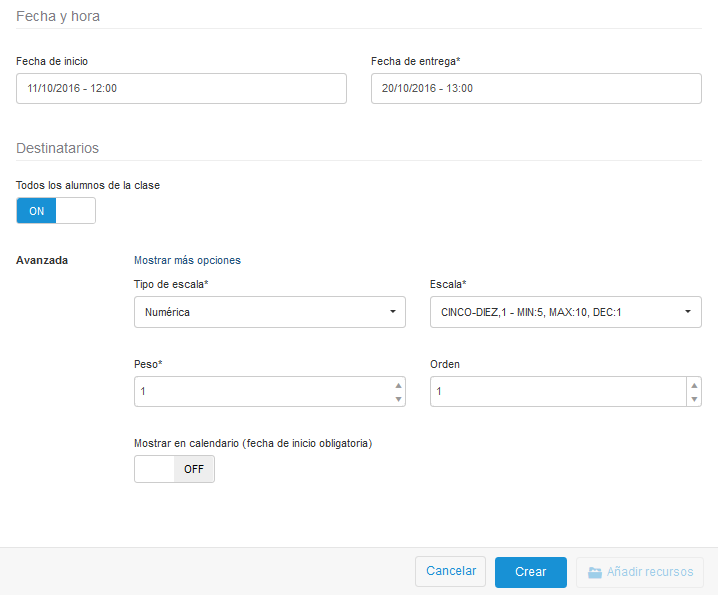Viewport: 718px width, 595px height.
Task: Click the Avanzada section label
Action: click(x=42, y=260)
